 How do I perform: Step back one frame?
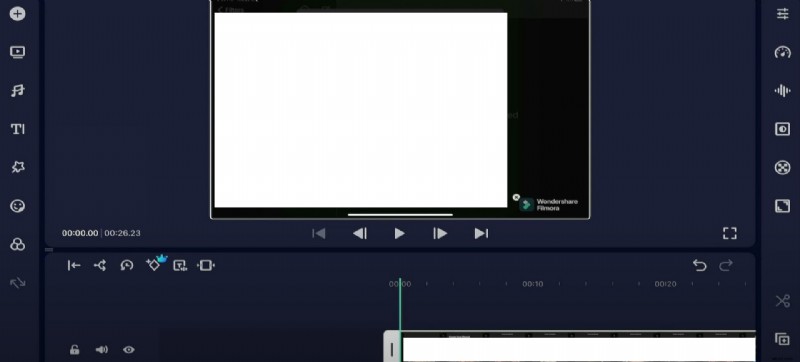tap(360, 234)
